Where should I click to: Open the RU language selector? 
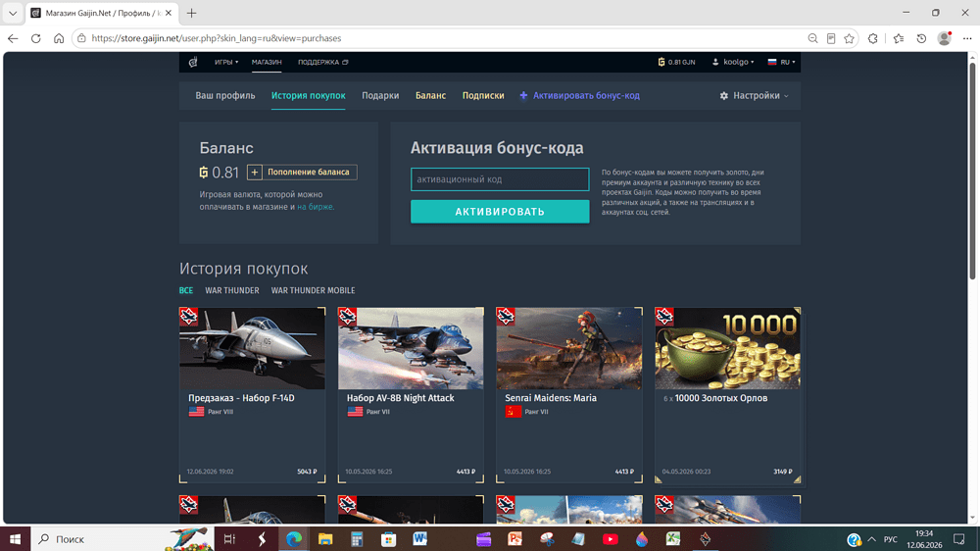pyautogui.click(x=781, y=62)
